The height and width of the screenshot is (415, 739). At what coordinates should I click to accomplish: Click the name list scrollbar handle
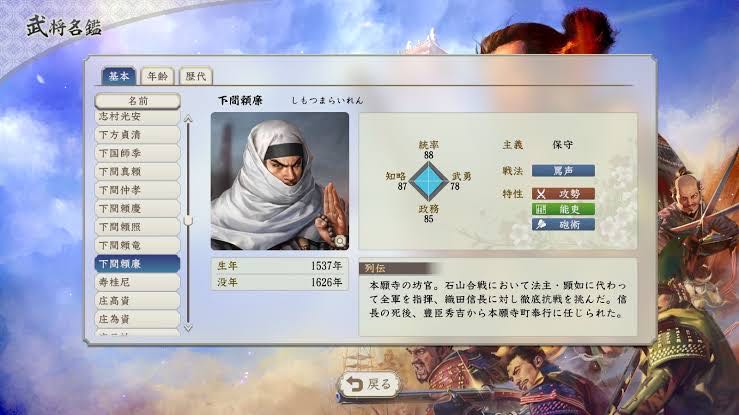[188, 220]
